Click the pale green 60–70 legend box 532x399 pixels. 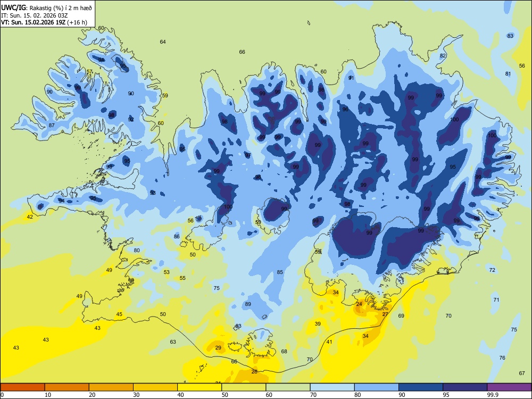(x=288, y=387)
